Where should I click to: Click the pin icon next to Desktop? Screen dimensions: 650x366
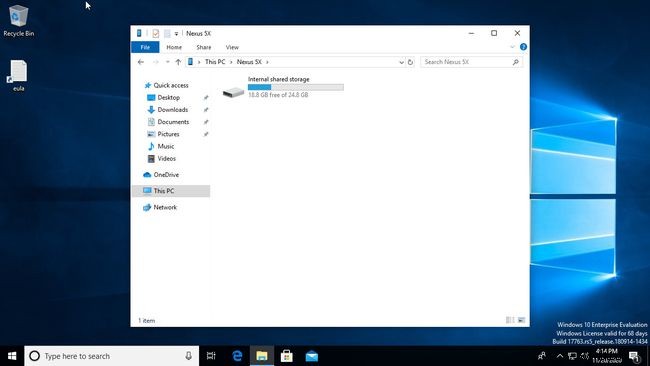pos(206,97)
